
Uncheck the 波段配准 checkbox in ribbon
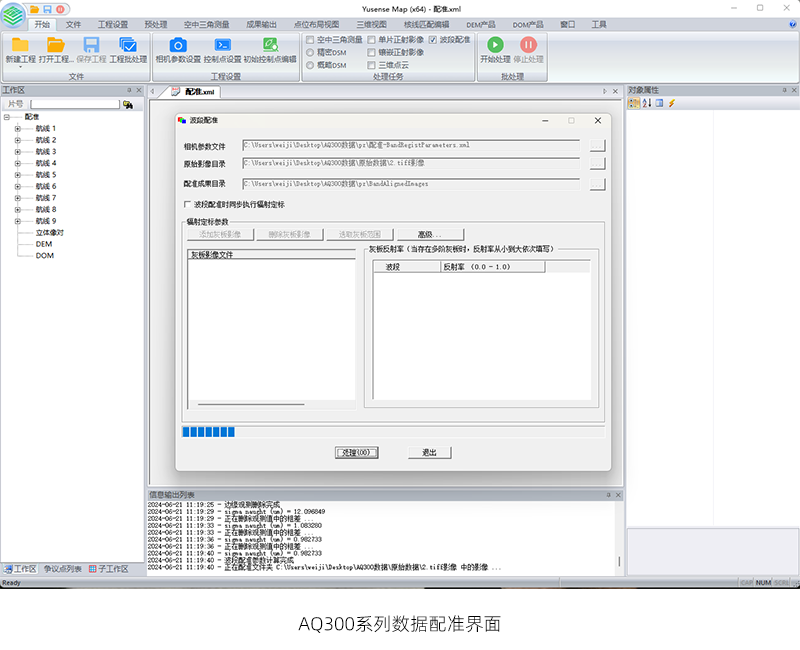point(432,39)
